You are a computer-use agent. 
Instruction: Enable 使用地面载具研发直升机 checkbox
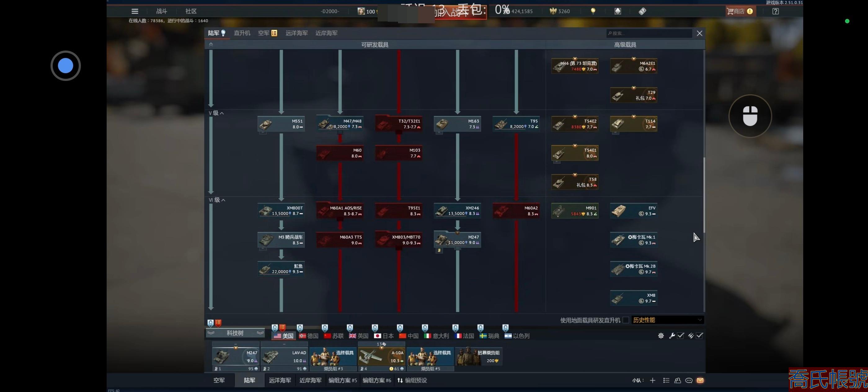626,320
